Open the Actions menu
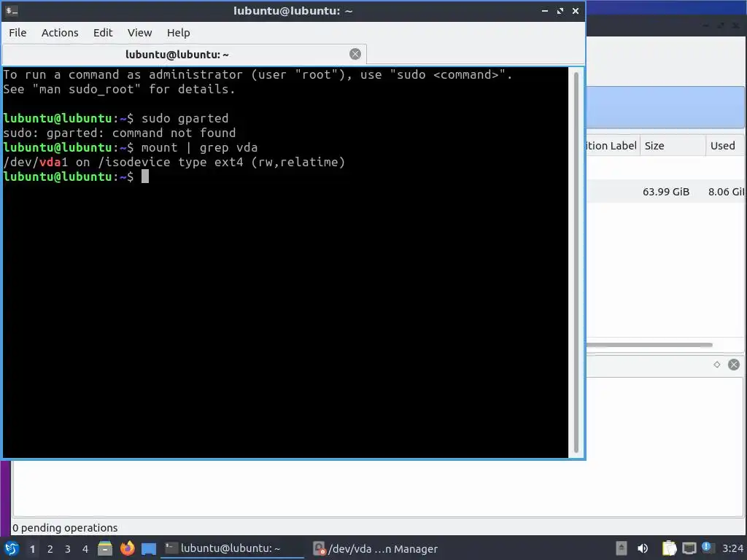 point(60,33)
